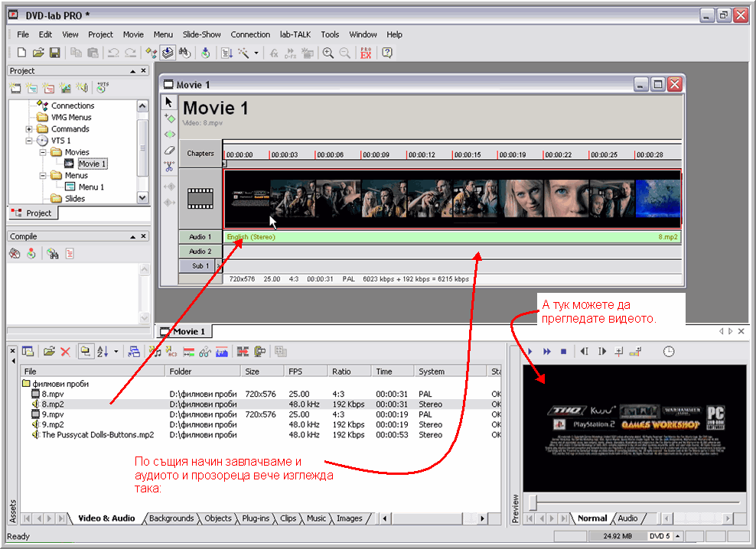756x549 pixels.
Task: Toggle the folder view button in Assets toolbar
Action: coord(86,352)
